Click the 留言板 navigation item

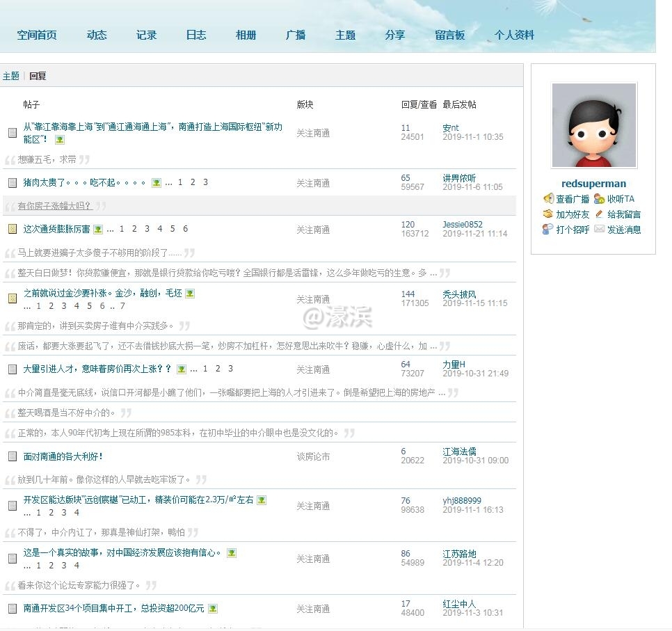point(449,35)
